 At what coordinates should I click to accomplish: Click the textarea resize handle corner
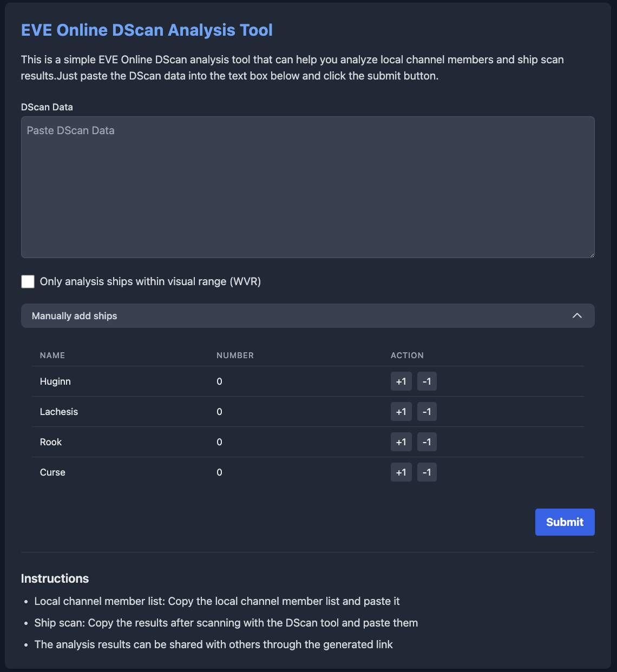click(591, 254)
